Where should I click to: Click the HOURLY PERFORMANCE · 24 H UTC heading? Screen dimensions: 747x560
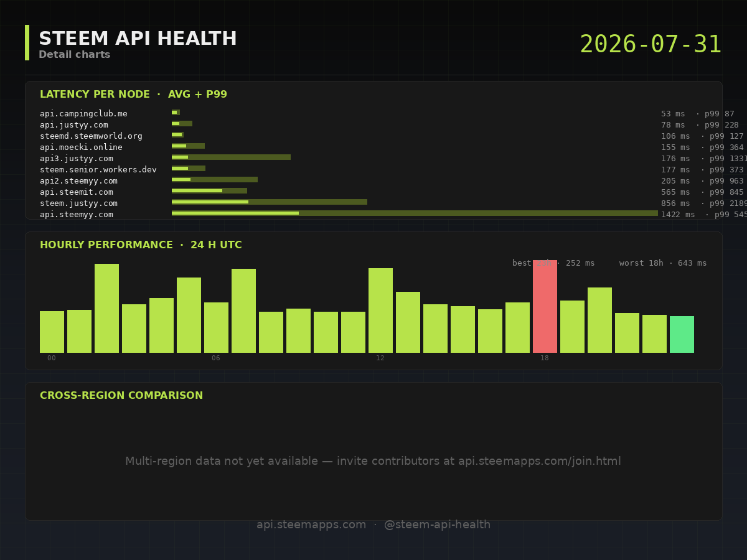pyautogui.click(x=141, y=245)
